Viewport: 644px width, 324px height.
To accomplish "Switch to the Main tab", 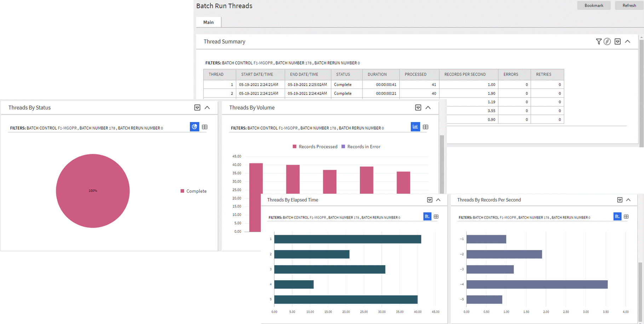I will coord(208,22).
